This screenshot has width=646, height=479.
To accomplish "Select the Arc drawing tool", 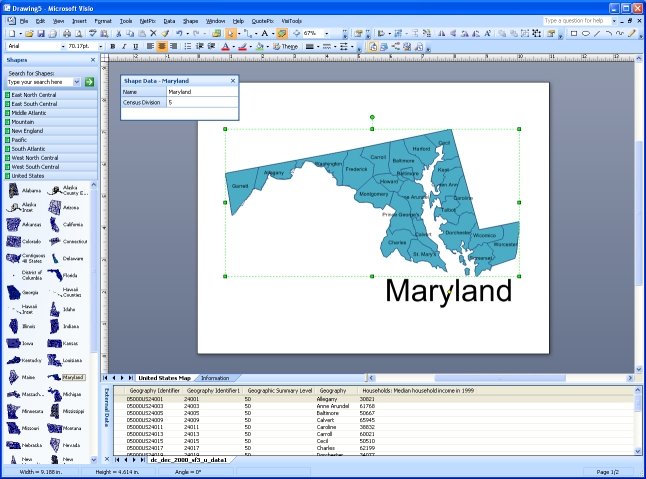I will tap(609, 33).
